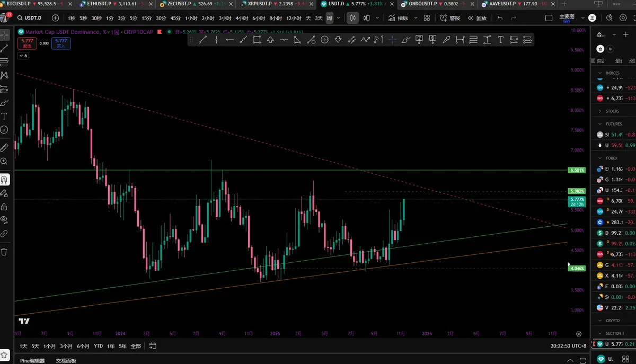
Task: Toggle the magnet mode
Action: click(4, 179)
